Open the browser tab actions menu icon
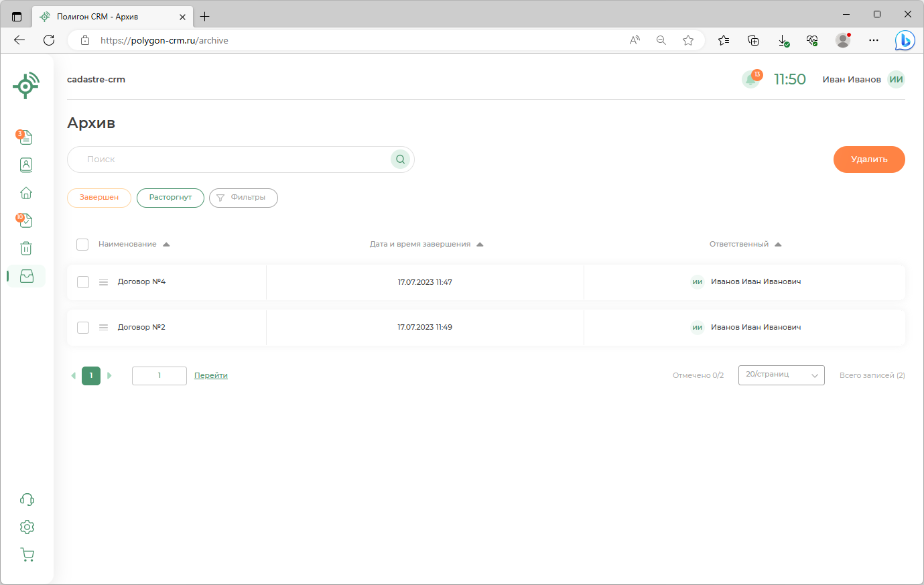924x585 pixels. click(17, 17)
